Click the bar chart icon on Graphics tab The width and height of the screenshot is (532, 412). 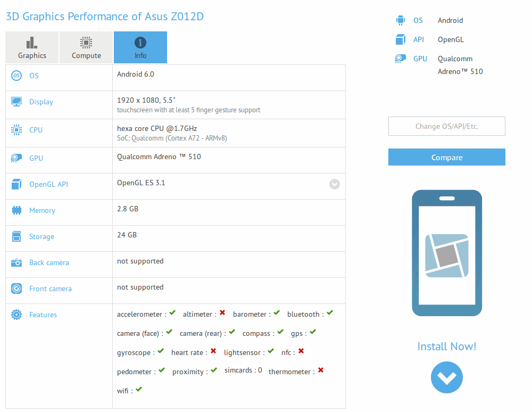click(32, 43)
